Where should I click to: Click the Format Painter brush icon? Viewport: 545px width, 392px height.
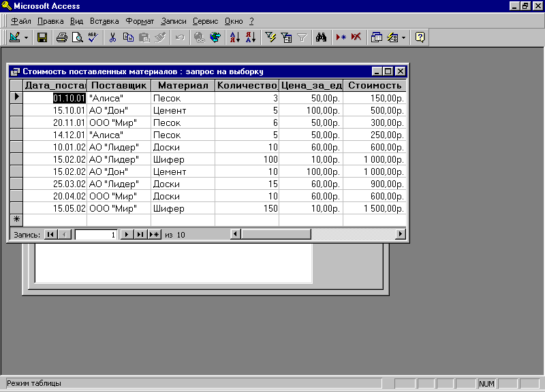click(x=160, y=37)
